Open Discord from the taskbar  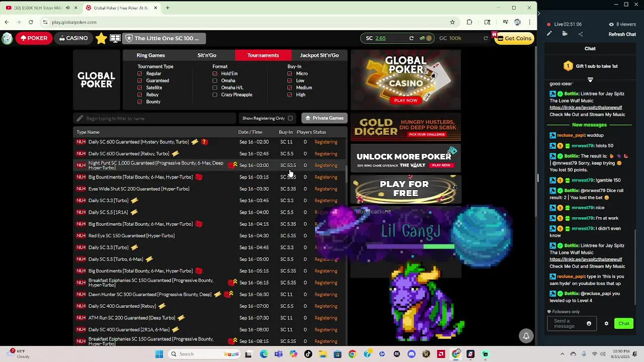tap(412, 354)
